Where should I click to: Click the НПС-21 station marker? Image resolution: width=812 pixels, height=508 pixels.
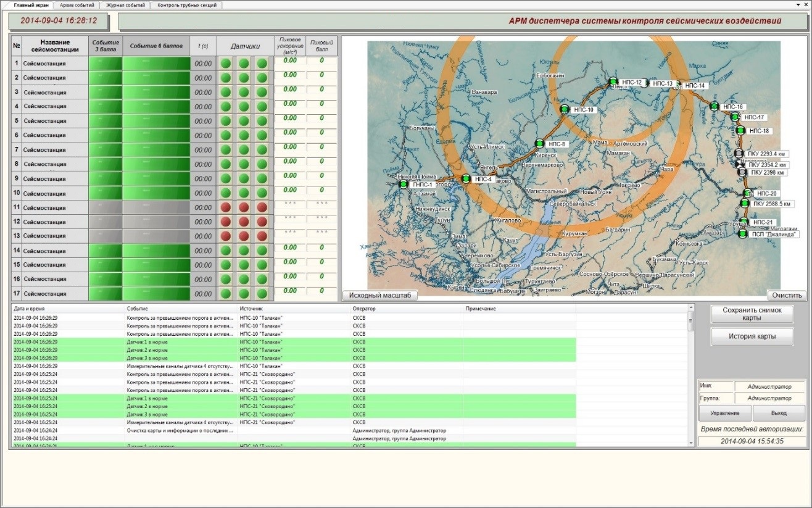click(x=744, y=222)
